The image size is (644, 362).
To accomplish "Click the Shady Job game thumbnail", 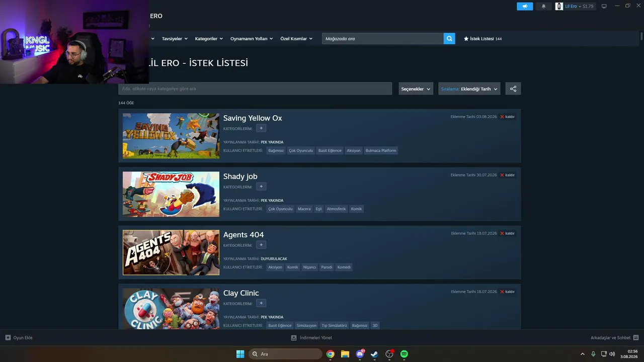I will [x=171, y=194].
